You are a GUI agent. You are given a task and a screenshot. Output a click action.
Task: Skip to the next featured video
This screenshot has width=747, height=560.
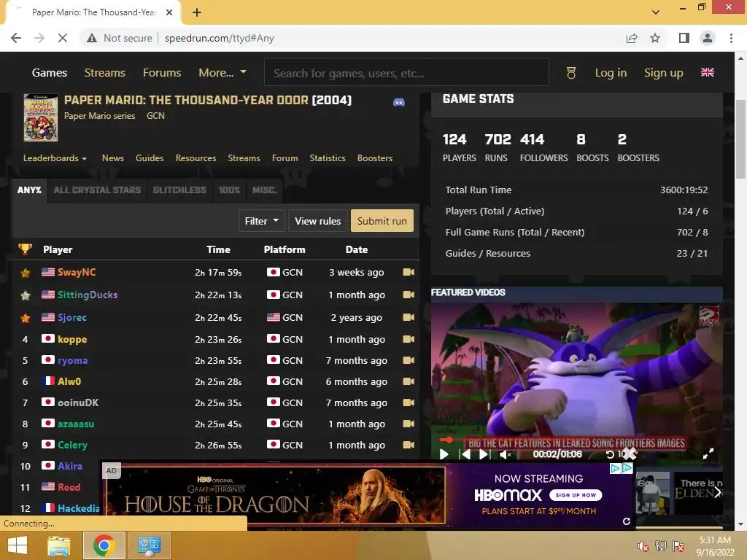click(x=484, y=454)
